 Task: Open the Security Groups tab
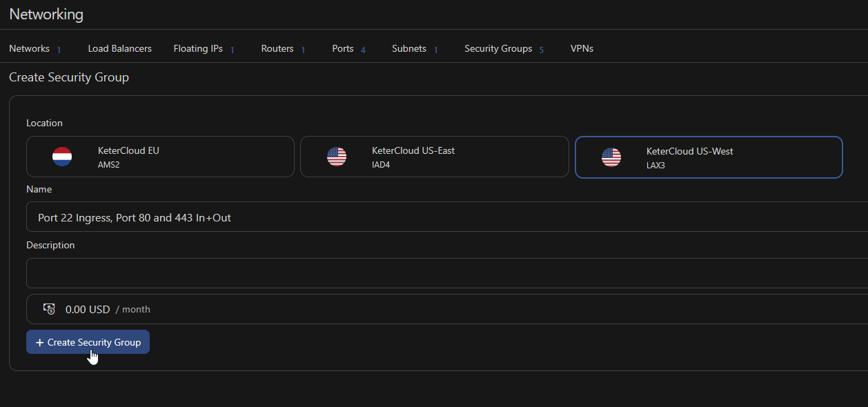point(498,49)
